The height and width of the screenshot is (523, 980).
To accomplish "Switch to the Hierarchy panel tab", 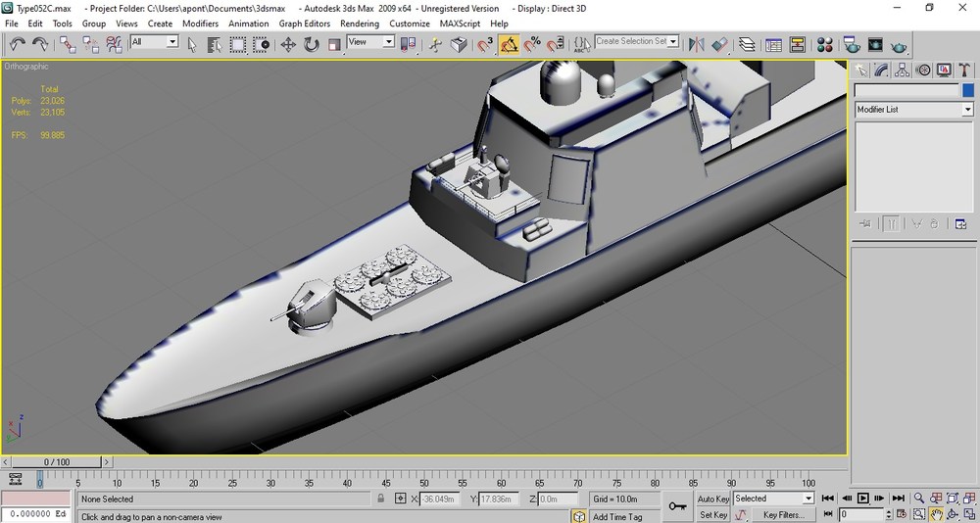I will pyautogui.click(x=902, y=70).
